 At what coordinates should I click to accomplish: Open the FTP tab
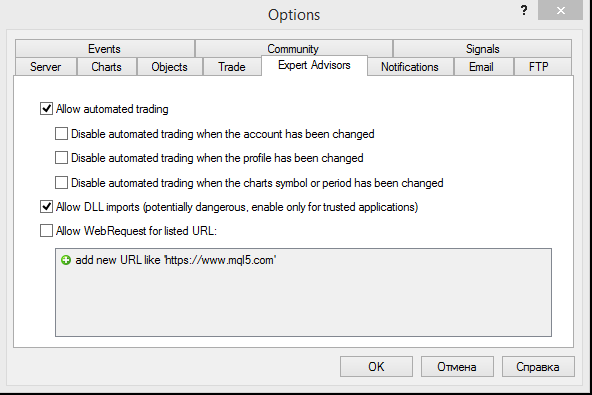click(x=539, y=67)
